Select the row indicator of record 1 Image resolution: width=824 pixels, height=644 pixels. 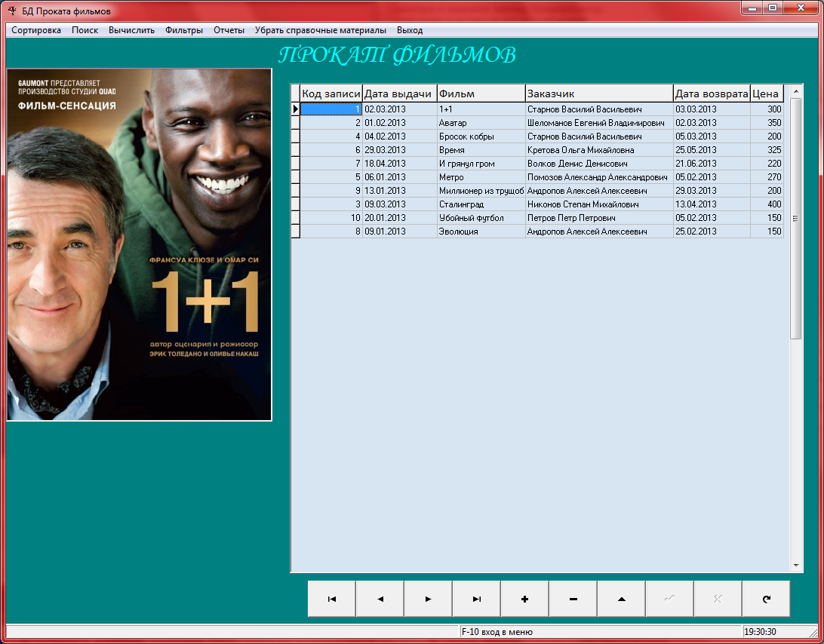pyautogui.click(x=295, y=109)
